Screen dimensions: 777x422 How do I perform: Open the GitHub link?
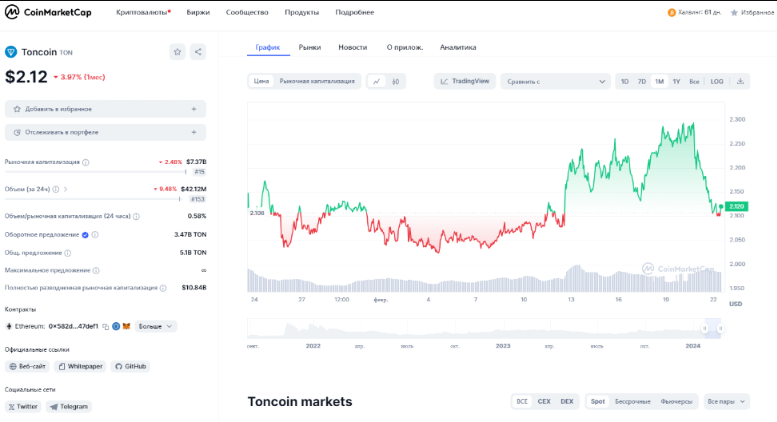click(x=130, y=367)
